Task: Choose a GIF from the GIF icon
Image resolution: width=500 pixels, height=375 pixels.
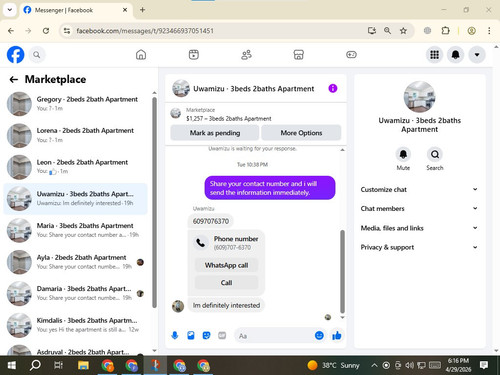Action: [x=222, y=335]
